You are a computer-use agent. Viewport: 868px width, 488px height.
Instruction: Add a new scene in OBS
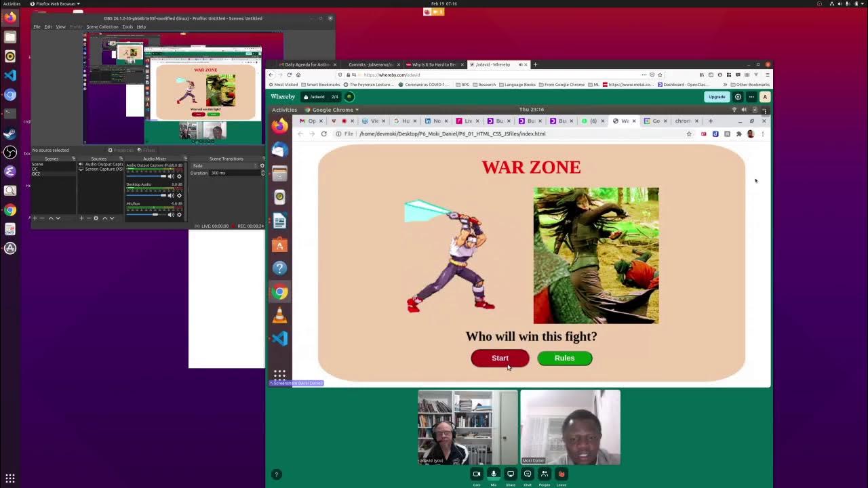(x=34, y=218)
